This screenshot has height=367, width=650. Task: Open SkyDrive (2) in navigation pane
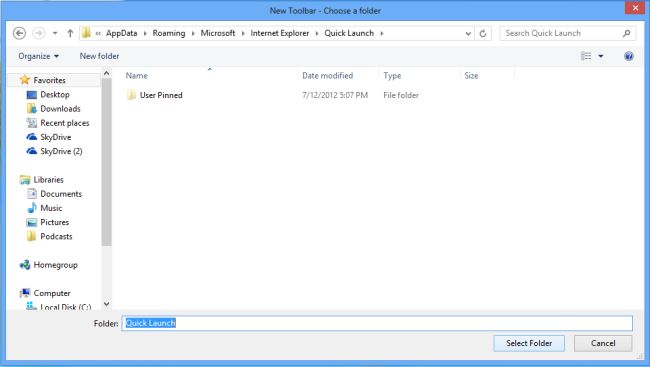tap(61, 151)
